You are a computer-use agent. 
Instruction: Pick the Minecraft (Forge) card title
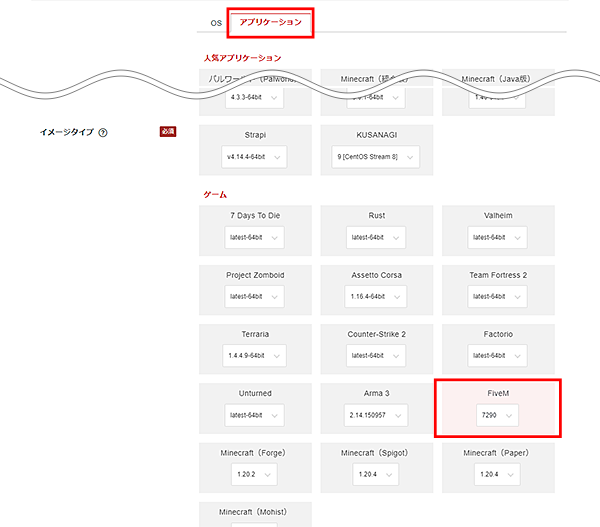(253, 453)
